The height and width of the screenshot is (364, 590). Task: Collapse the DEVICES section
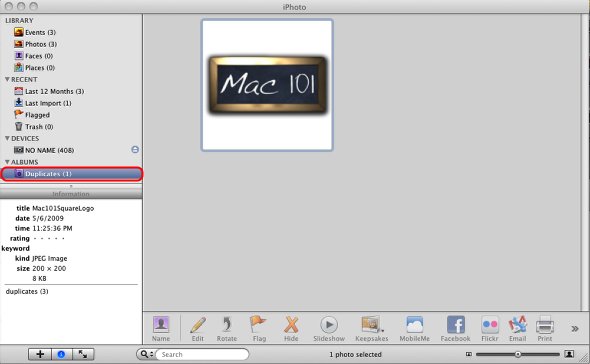(7, 139)
